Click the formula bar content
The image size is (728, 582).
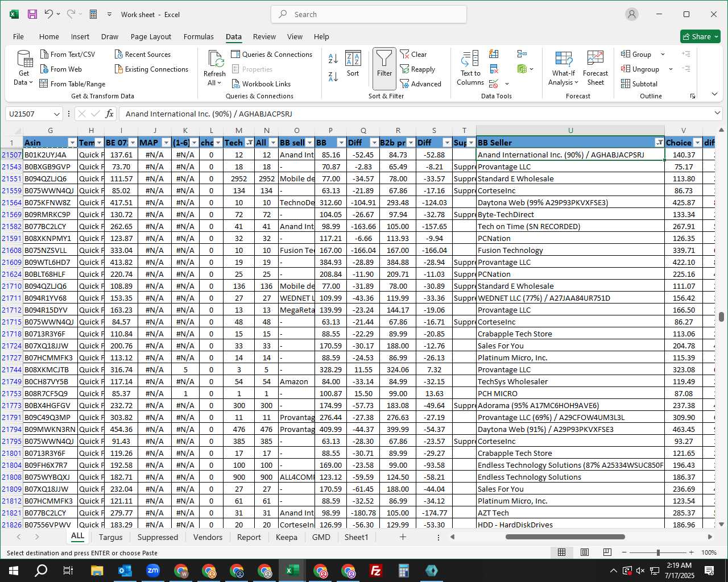click(x=415, y=114)
